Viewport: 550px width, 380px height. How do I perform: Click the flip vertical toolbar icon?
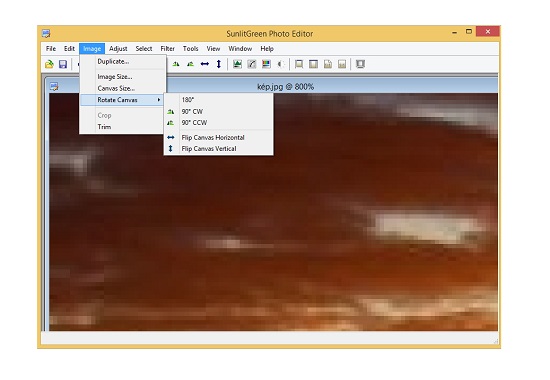pos(219,64)
